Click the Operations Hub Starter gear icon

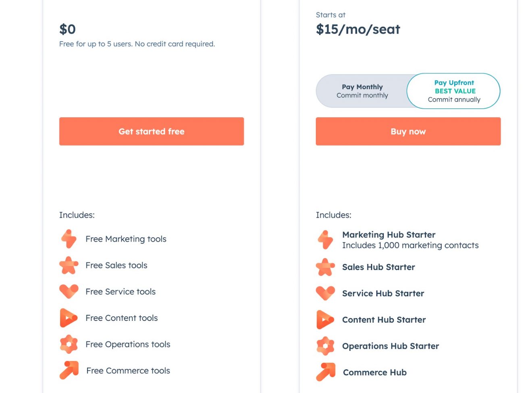click(326, 346)
